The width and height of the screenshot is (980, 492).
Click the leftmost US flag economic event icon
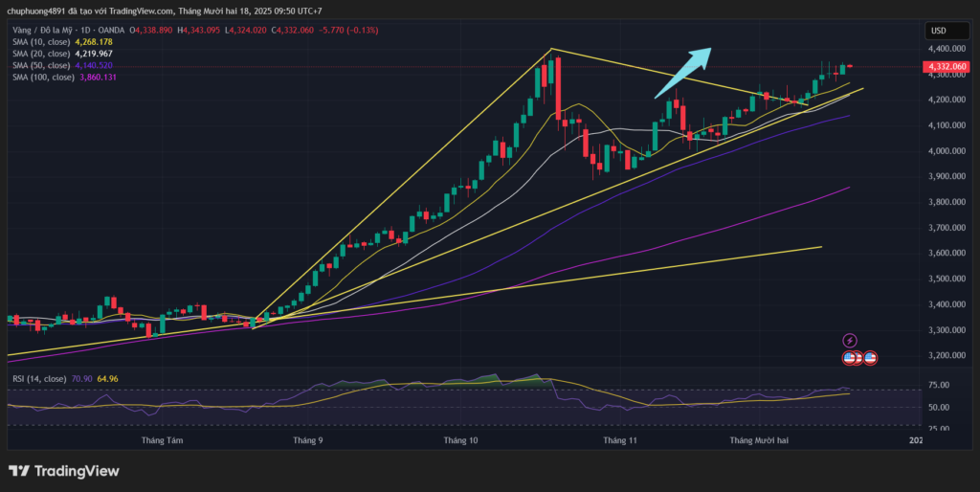[849, 358]
